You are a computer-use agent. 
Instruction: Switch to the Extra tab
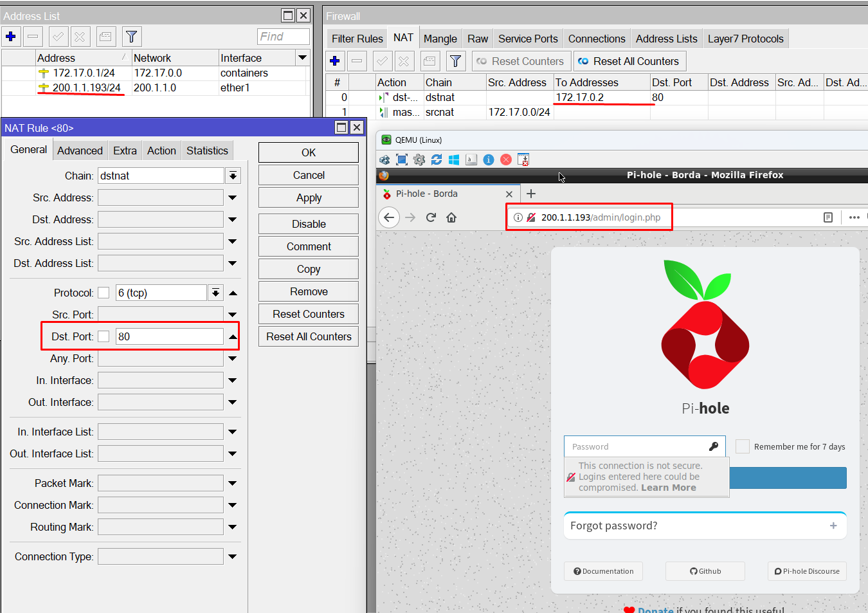point(125,151)
